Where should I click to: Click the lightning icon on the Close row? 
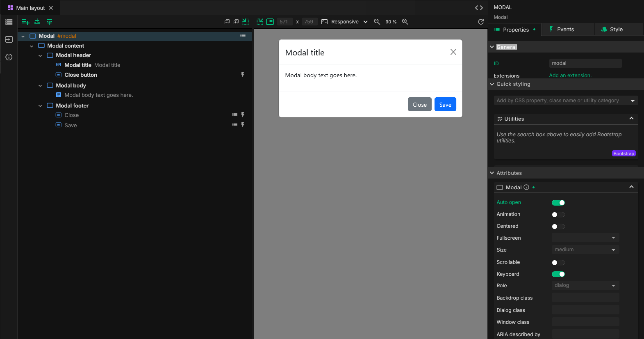tap(243, 115)
